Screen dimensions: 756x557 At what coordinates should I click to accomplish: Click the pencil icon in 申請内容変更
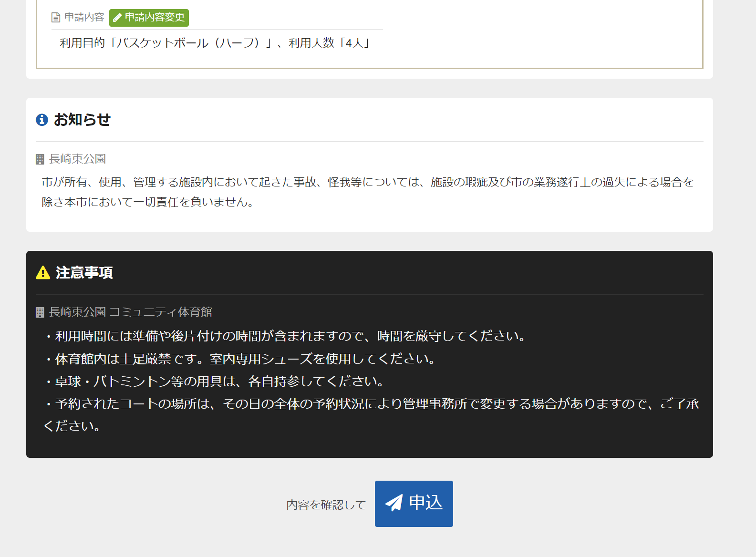click(117, 18)
